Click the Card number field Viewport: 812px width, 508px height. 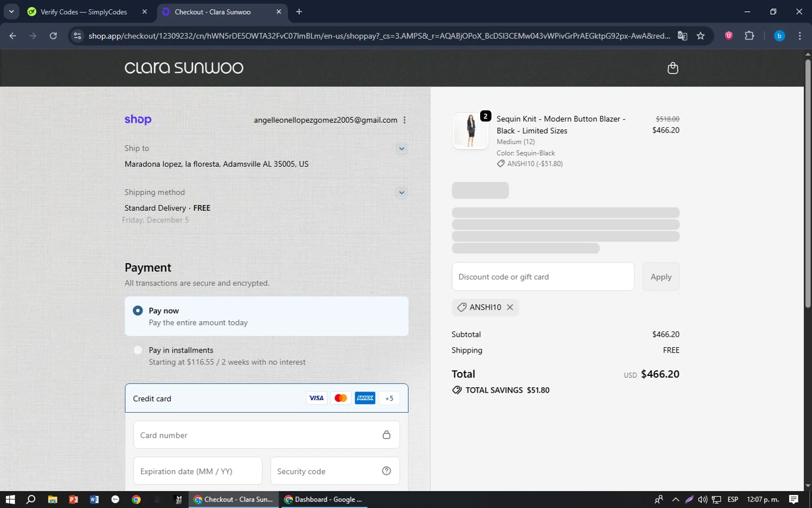coord(266,435)
